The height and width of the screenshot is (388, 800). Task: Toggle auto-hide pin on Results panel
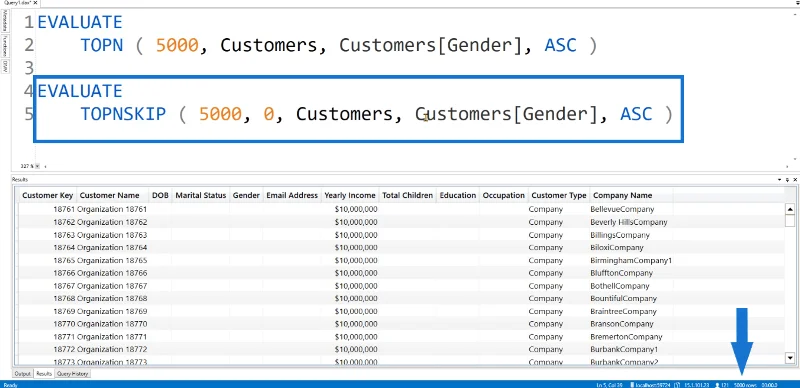pyautogui.click(x=787, y=180)
